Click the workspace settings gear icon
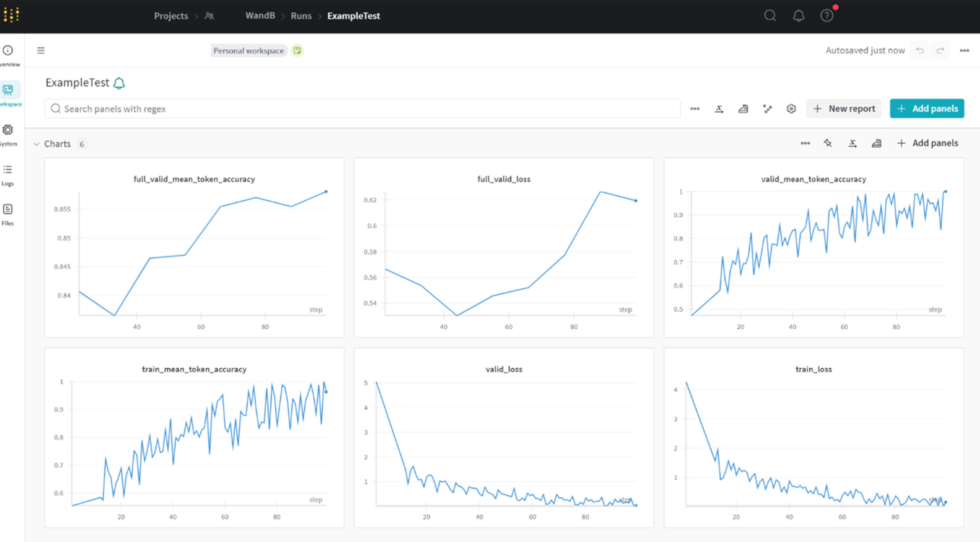Viewport: 980px width, 542px height. (791, 109)
